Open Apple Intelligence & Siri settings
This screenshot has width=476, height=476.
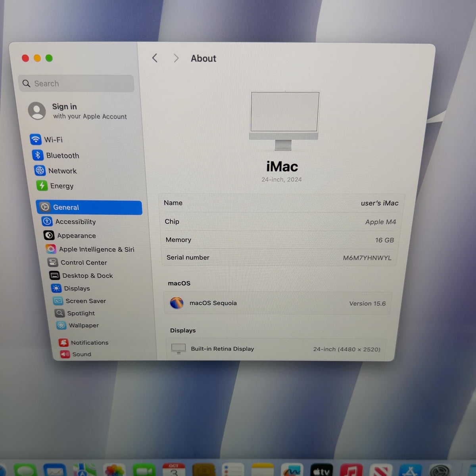(90, 250)
